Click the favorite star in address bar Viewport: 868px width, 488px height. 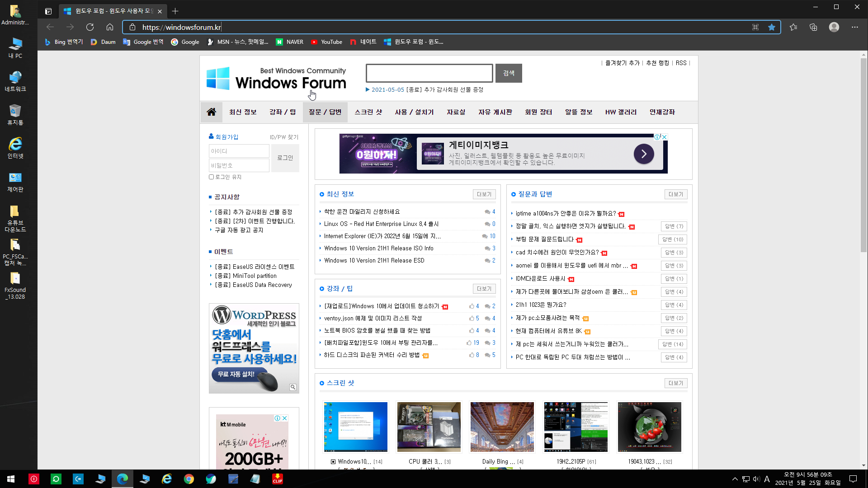click(772, 27)
